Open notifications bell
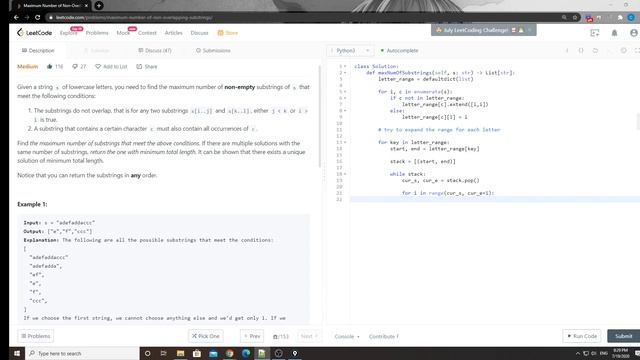 (x=614, y=33)
